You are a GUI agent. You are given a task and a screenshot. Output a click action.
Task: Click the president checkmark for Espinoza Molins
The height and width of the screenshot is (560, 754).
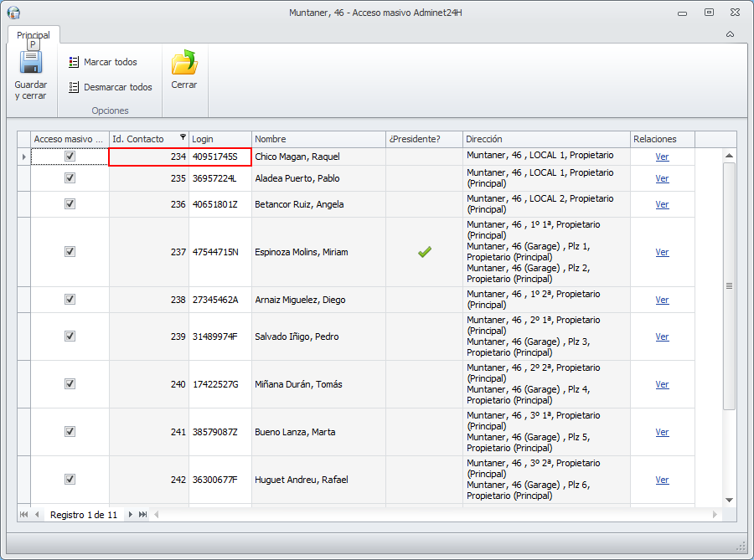click(425, 252)
